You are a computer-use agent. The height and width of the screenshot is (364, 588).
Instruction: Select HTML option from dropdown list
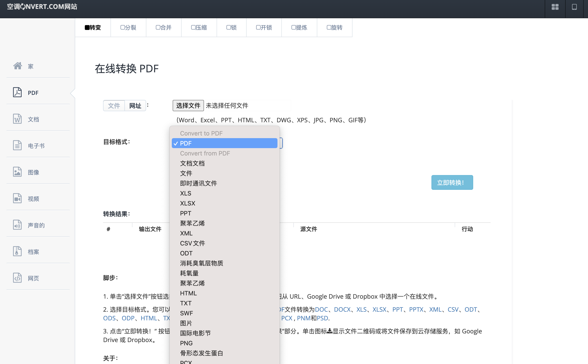click(188, 293)
